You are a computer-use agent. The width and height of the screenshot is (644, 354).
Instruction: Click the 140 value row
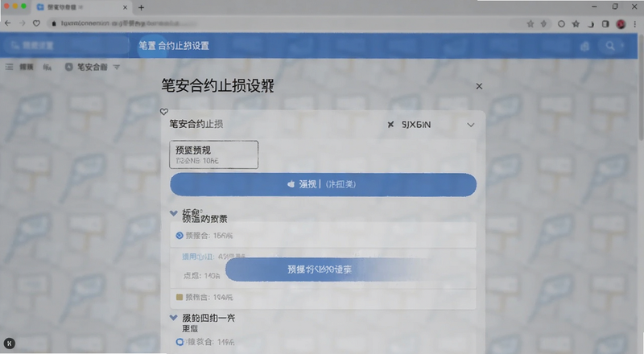tap(202, 276)
